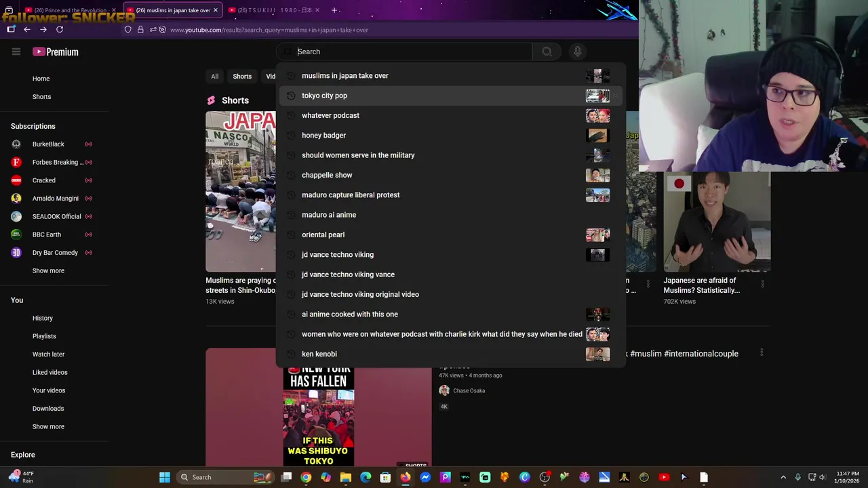Open the Microsoft Store taskbar icon
Screen dimensions: 868x488
click(385, 477)
